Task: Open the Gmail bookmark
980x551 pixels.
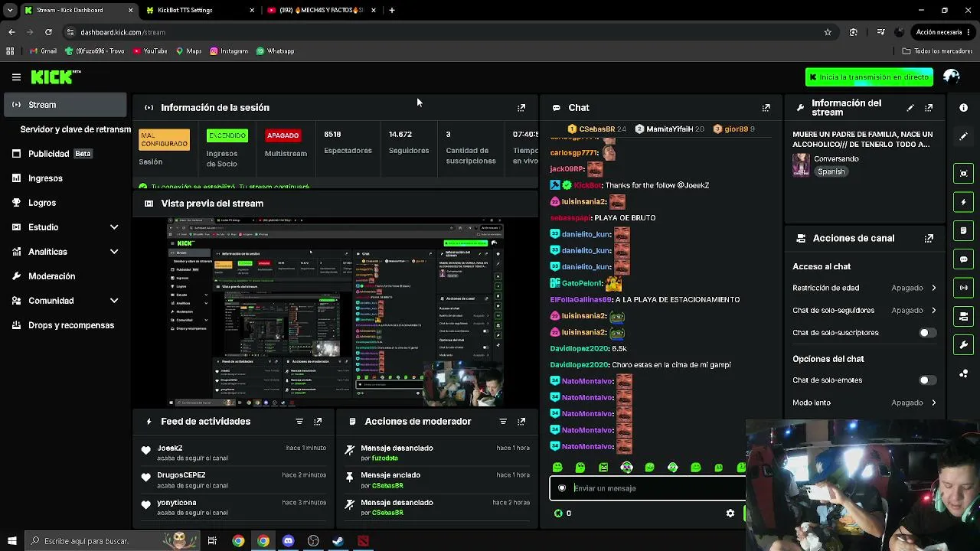Action: [43, 51]
